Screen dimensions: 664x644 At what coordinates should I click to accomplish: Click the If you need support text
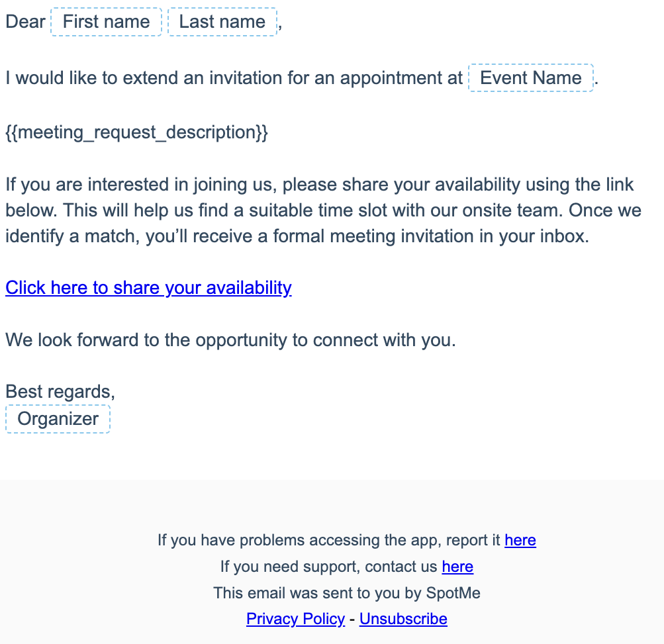[x=328, y=567]
